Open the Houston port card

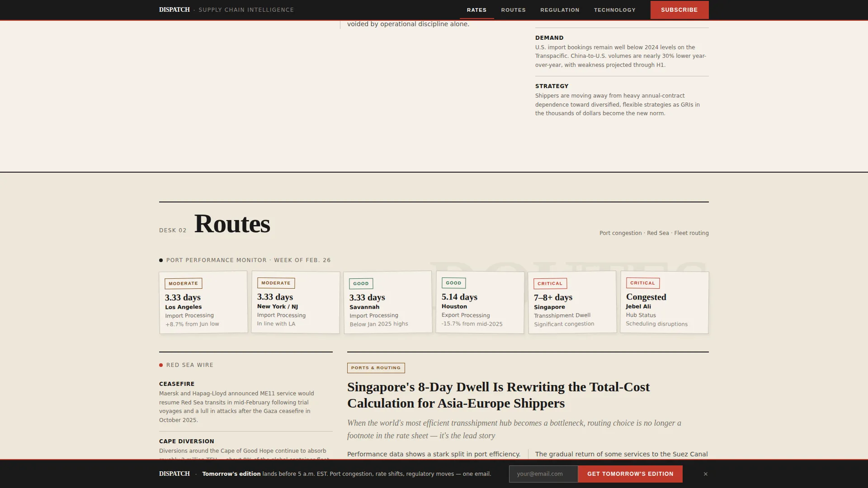[x=480, y=302]
